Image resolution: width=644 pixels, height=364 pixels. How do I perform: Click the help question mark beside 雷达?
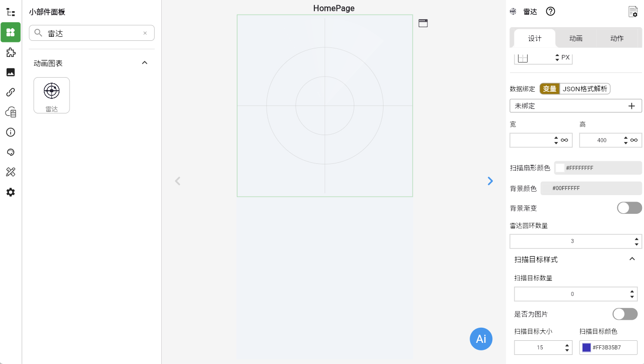click(551, 12)
